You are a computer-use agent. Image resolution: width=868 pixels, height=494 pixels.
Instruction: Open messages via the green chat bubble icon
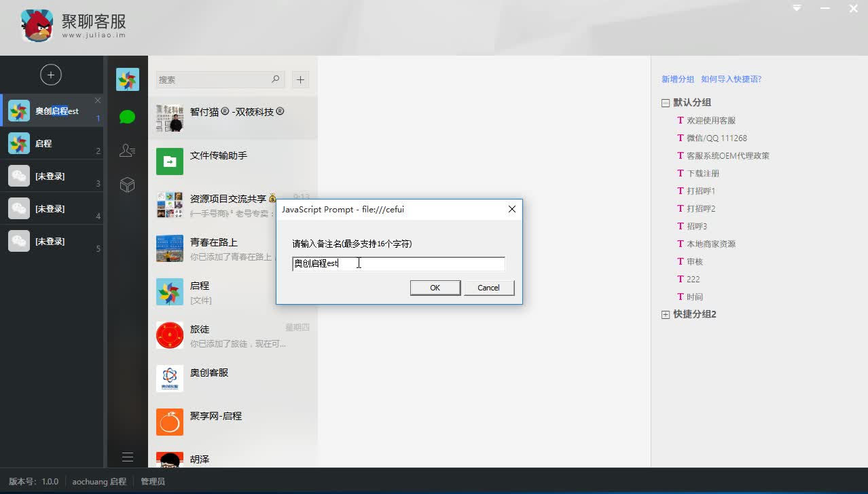pos(127,116)
